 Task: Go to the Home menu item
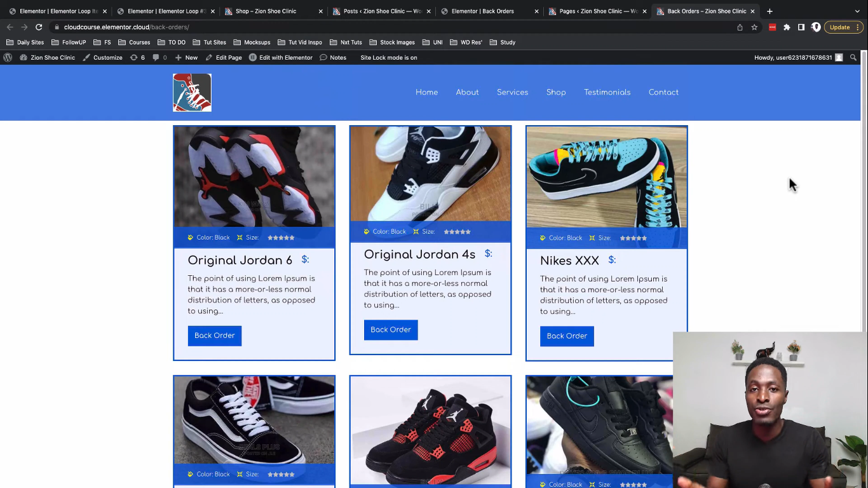coord(426,92)
